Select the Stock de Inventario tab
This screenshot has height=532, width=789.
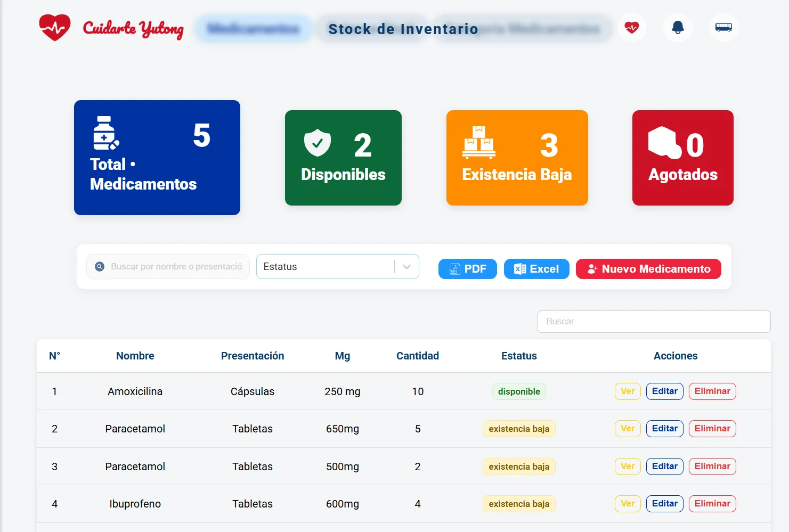[403, 29]
